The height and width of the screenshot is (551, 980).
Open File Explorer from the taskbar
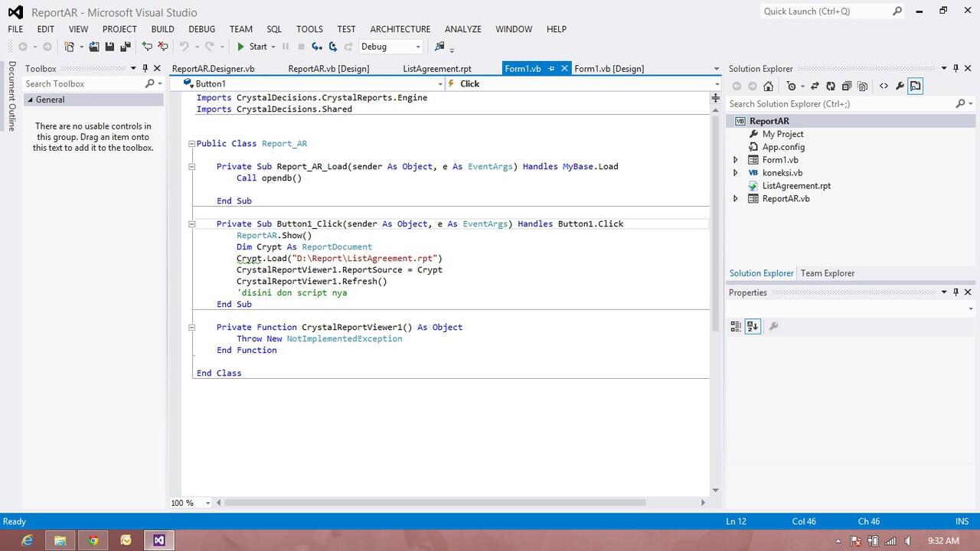click(60, 540)
